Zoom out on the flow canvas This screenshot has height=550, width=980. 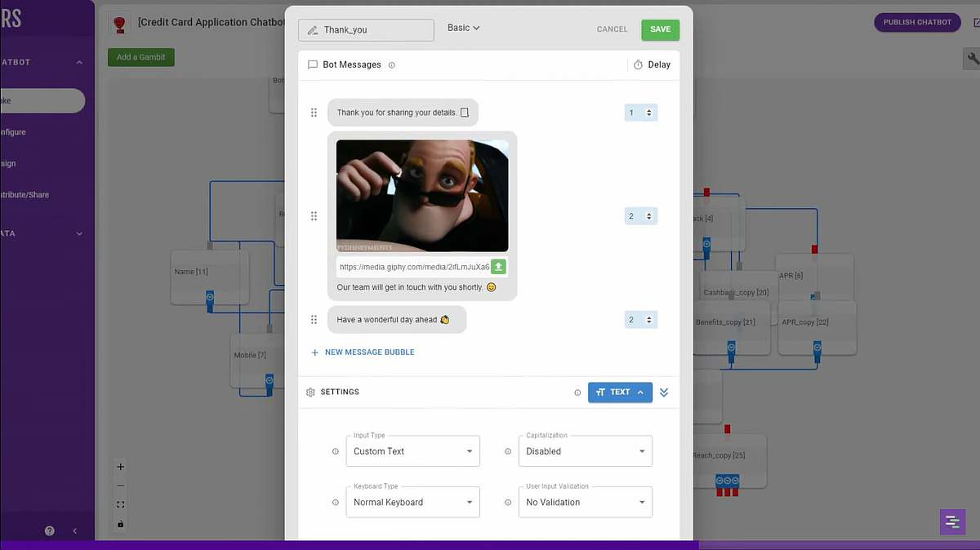pyautogui.click(x=121, y=486)
